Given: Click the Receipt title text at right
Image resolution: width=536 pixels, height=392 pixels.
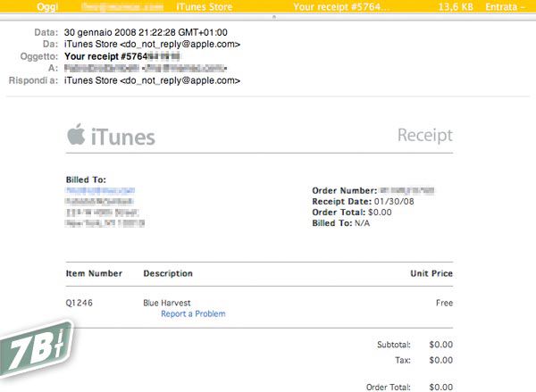Looking at the screenshot, I should tap(424, 136).
